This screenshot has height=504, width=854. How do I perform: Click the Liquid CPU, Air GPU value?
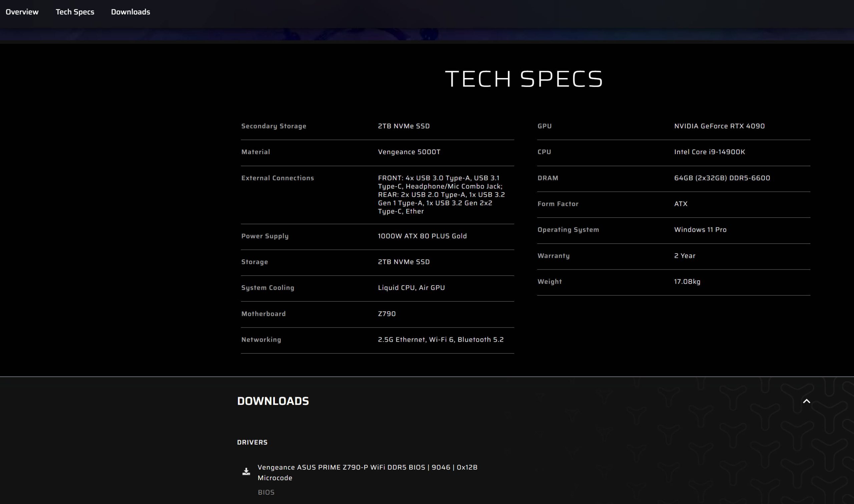(411, 288)
